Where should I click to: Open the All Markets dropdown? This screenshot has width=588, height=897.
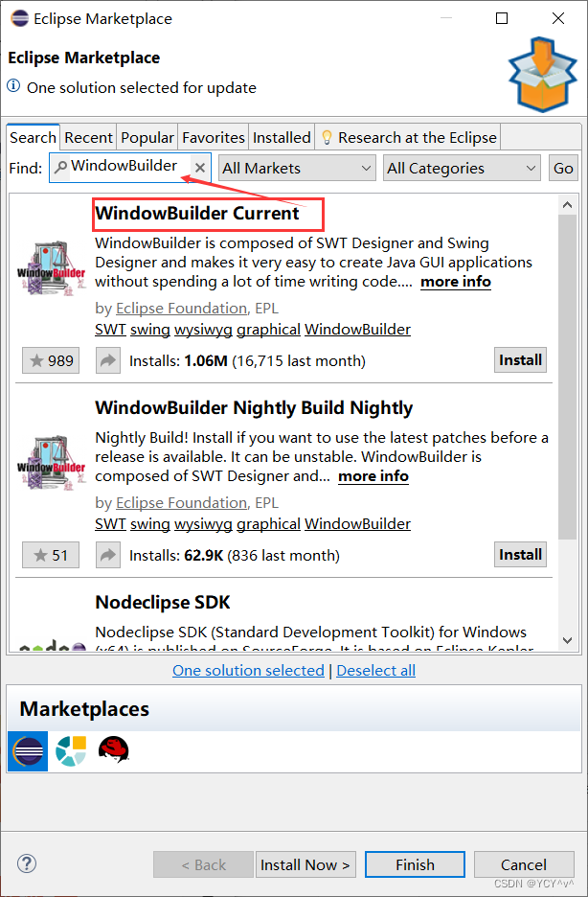(297, 169)
